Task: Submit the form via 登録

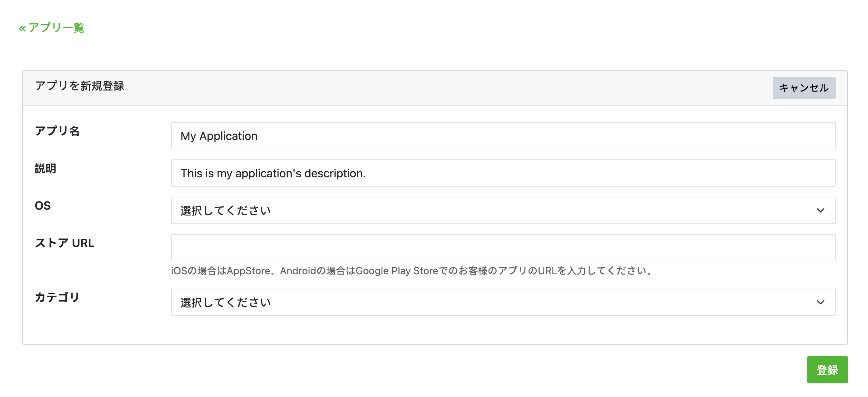Action: click(827, 369)
